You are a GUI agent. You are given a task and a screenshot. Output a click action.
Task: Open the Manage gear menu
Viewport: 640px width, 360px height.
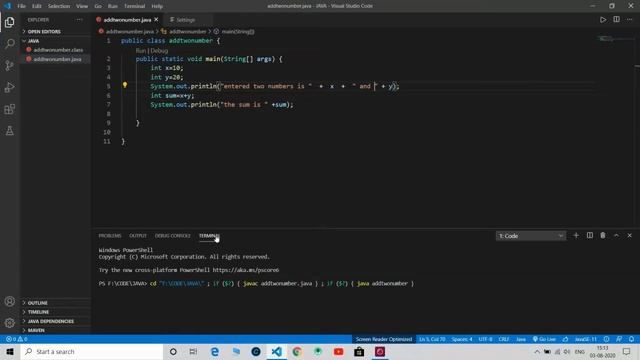coord(10,323)
